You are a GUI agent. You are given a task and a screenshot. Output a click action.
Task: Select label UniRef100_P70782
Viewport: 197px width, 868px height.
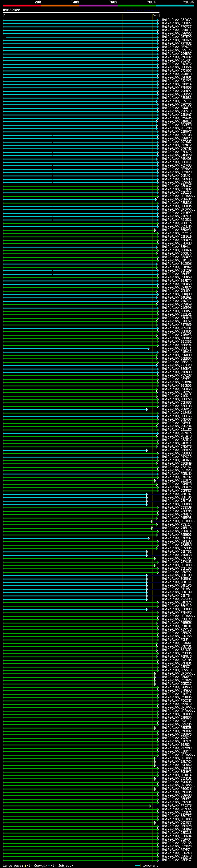click(177, 477)
